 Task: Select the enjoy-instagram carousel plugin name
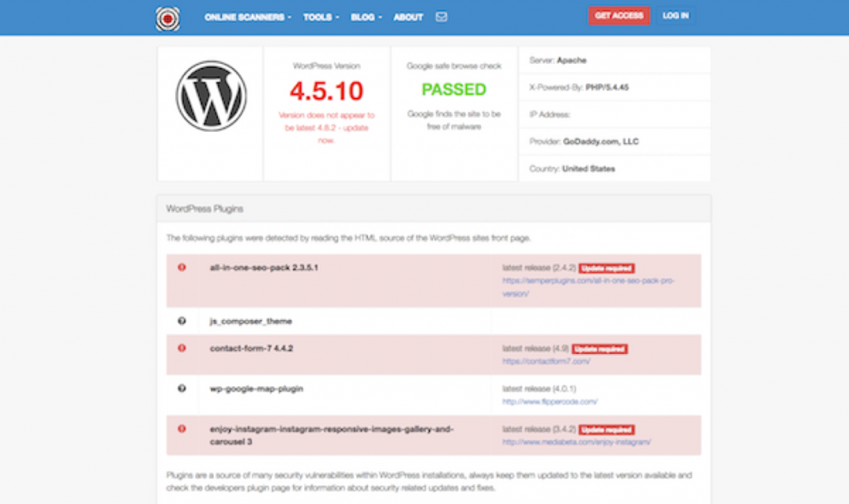click(332, 435)
